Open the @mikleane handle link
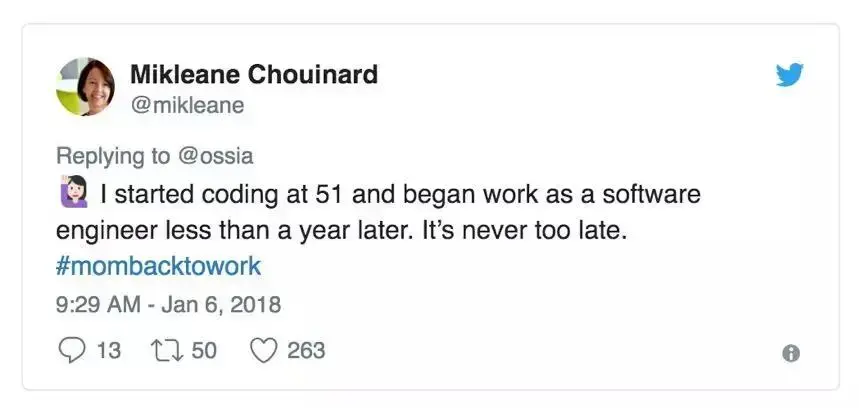The image size is (859, 408). [x=187, y=103]
